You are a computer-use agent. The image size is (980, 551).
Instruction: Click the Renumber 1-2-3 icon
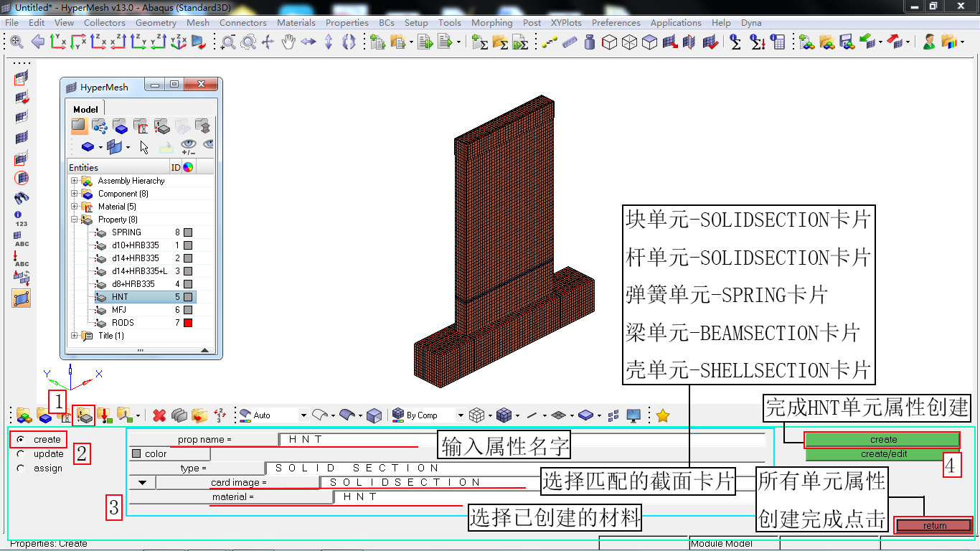(x=220, y=415)
